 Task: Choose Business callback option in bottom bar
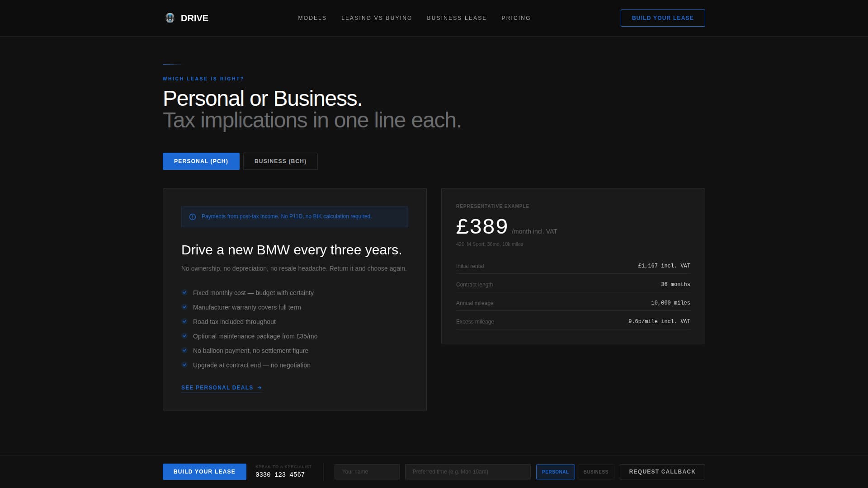596,472
